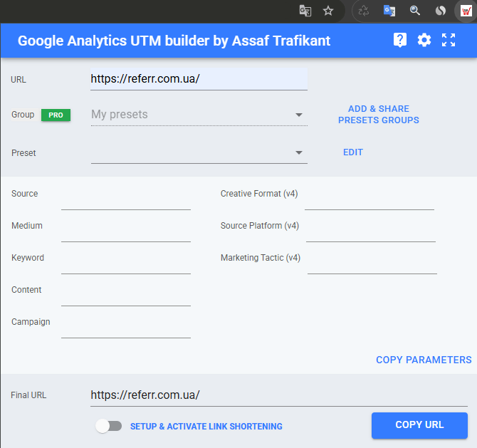The width and height of the screenshot is (477, 448).
Task: Open the My presets group dropdown
Action: tap(199, 115)
